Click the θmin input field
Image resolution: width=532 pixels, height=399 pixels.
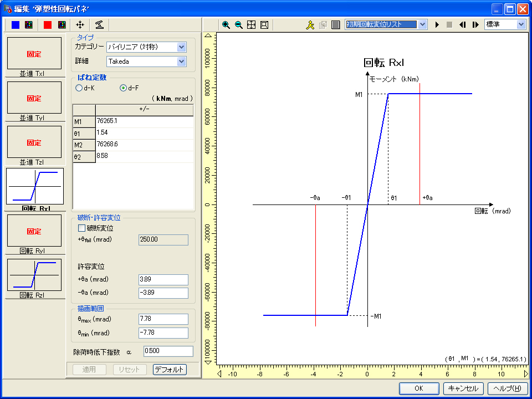coord(163,332)
